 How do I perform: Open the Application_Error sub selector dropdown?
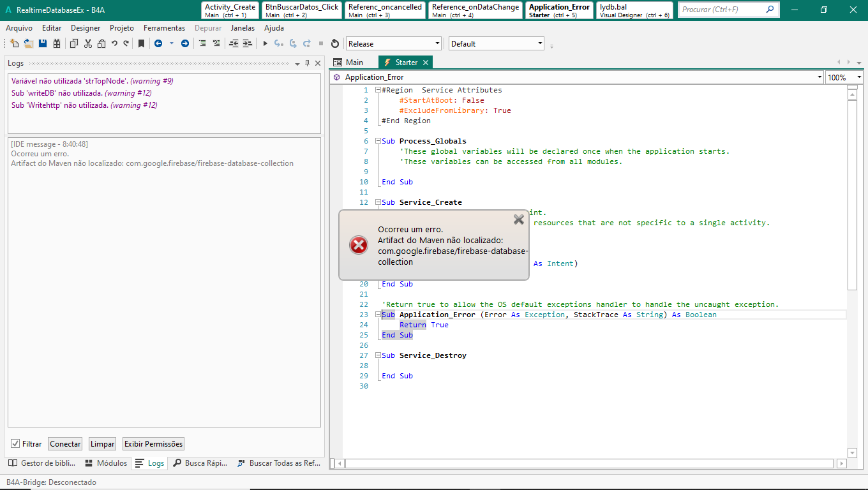[x=819, y=77]
